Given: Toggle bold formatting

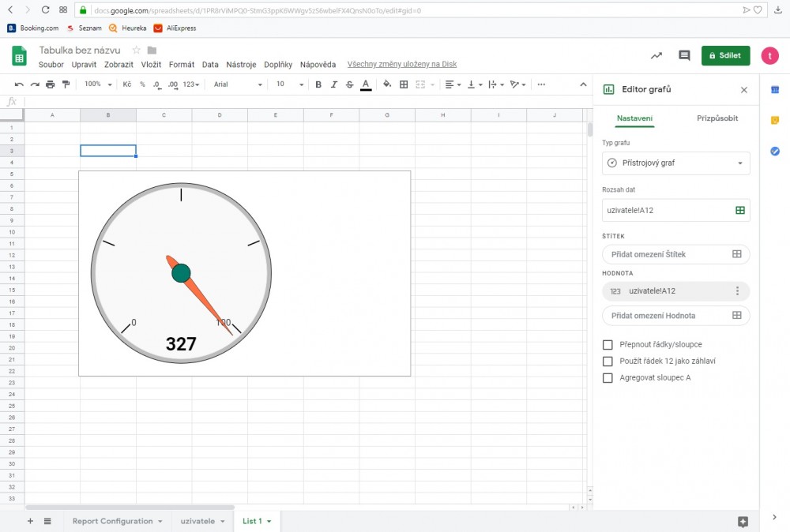Looking at the screenshot, I should (318, 84).
